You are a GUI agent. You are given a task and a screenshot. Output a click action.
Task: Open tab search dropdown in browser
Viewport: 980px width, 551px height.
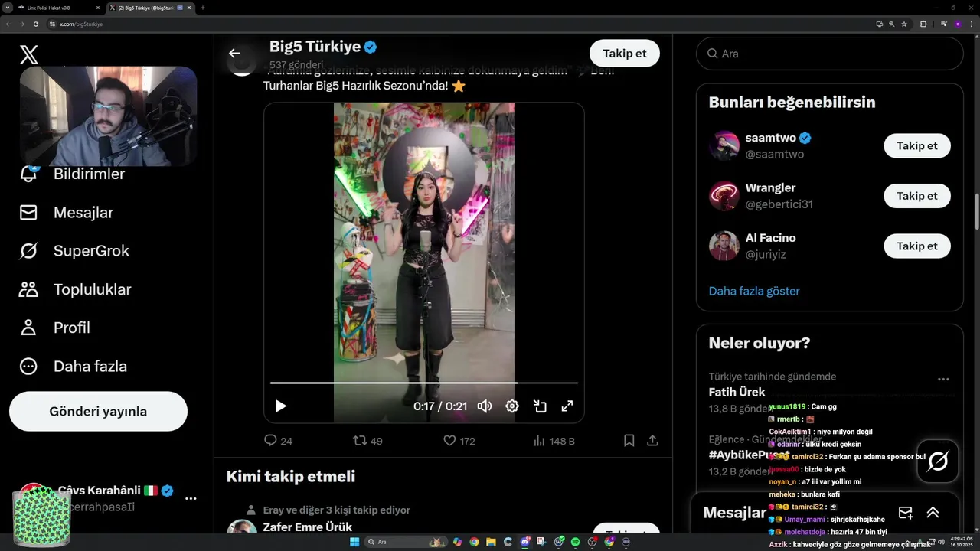click(x=7, y=8)
